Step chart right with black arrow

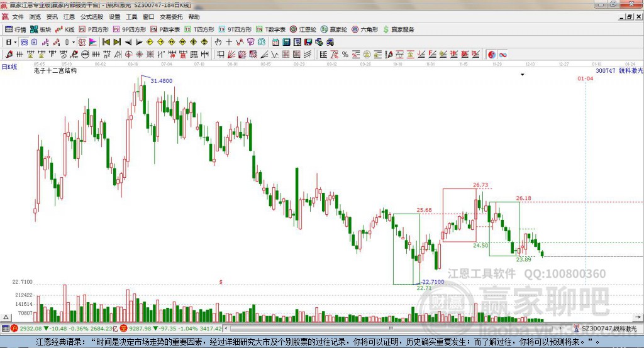139,42
